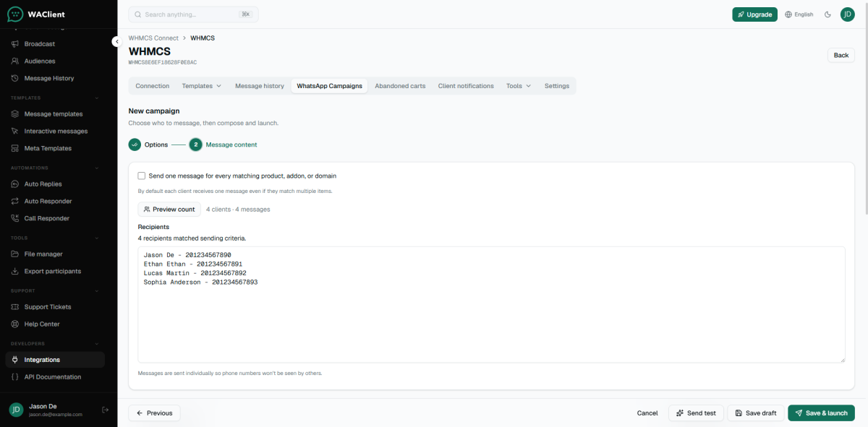This screenshot has width=868, height=427.
Task: Click recipient line Sophia Anderson - 201234567893
Action: click(201, 282)
